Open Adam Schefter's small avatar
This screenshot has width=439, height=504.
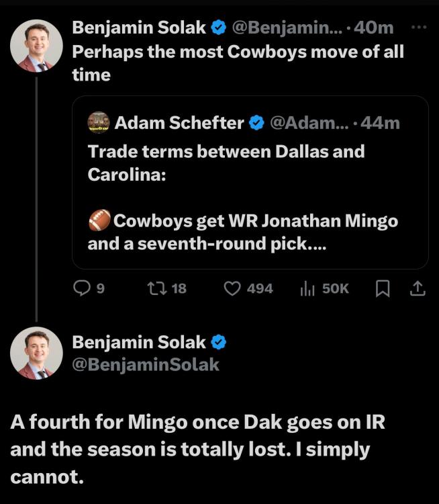coord(99,123)
